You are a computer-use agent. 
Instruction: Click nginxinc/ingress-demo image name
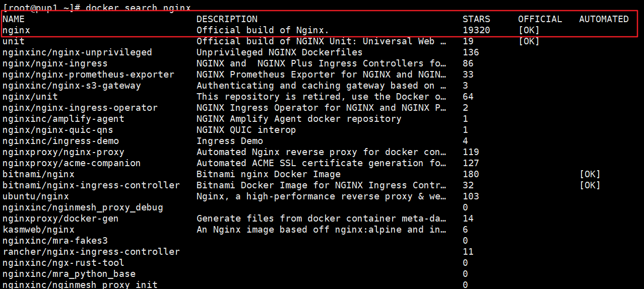tap(60, 141)
